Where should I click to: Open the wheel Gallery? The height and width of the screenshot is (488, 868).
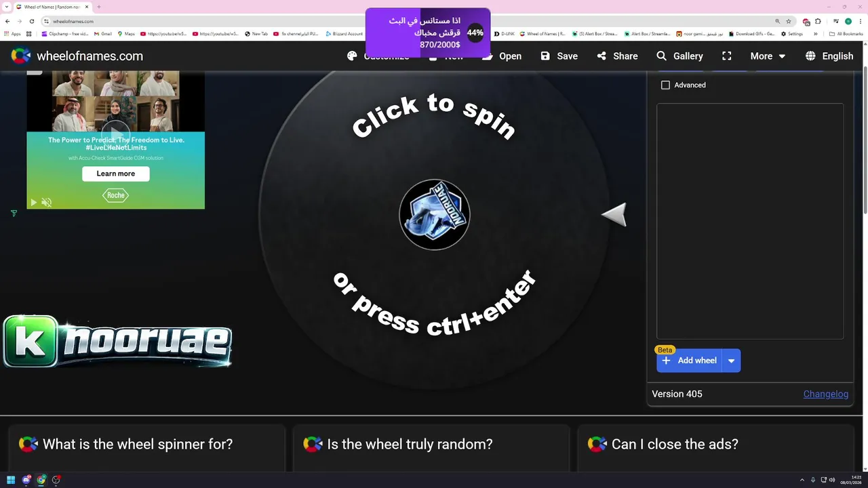pos(679,56)
